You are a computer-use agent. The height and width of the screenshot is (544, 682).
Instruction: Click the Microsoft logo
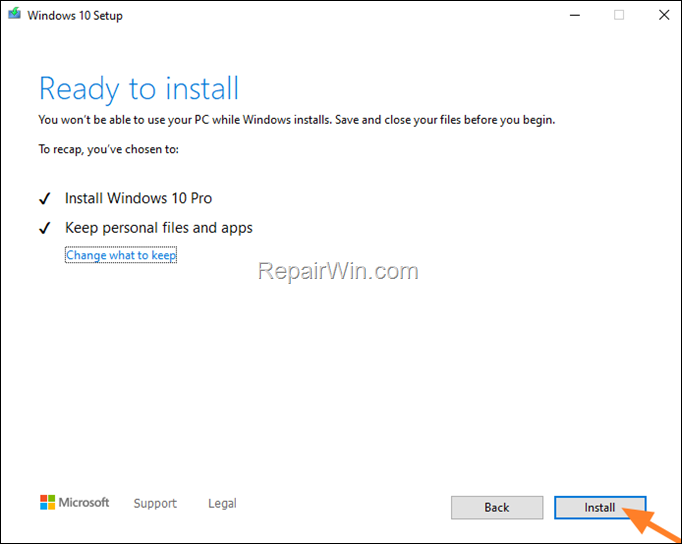(x=74, y=502)
